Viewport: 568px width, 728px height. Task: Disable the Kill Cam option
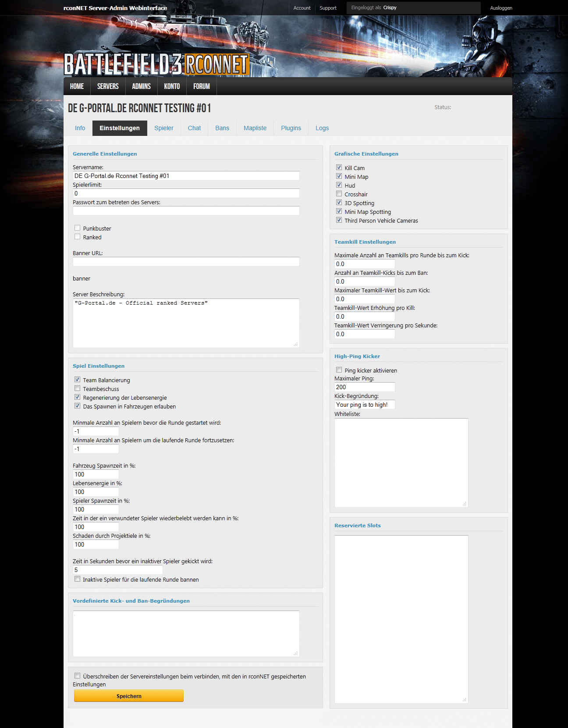pyautogui.click(x=339, y=167)
